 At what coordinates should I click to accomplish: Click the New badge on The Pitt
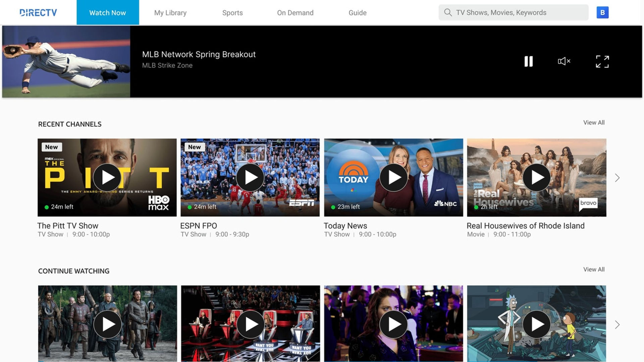pyautogui.click(x=52, y=147)
